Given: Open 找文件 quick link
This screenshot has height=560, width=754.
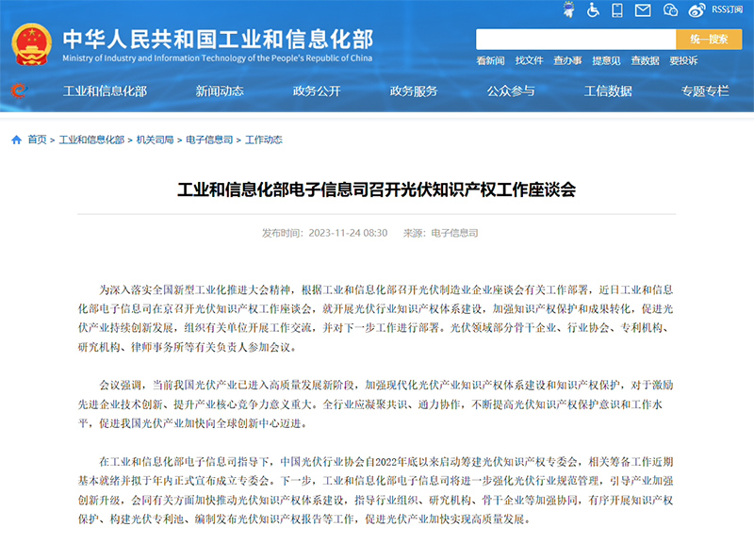Looking at the screenshot, I should click(x=529, y=60).
